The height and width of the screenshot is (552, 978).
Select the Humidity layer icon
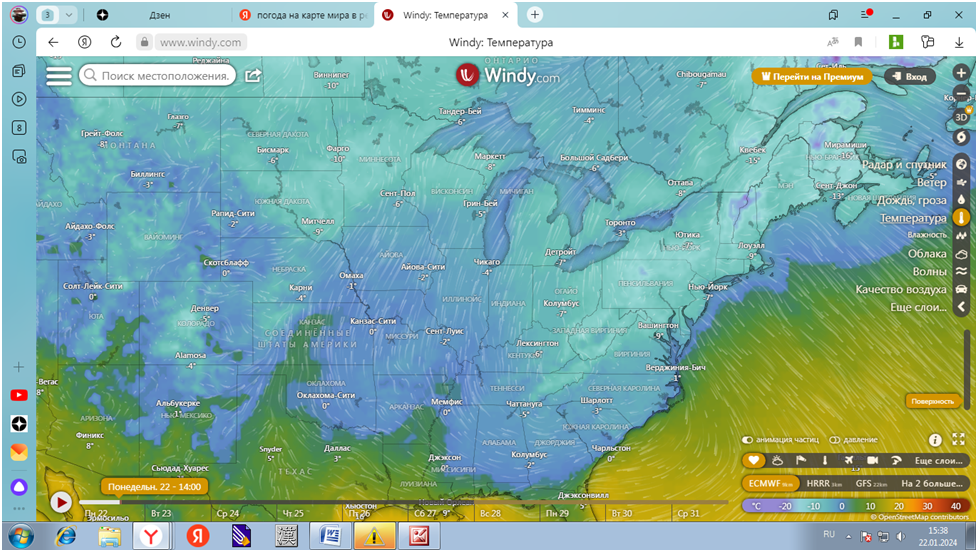point(961,235)
